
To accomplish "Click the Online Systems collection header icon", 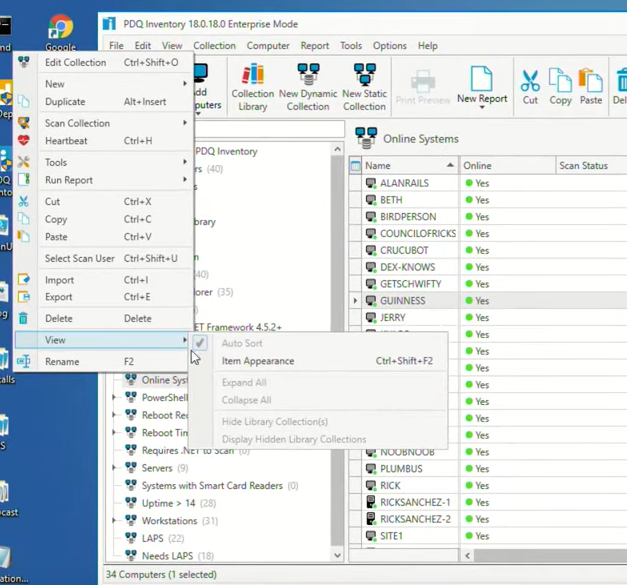I will [366, 138].
